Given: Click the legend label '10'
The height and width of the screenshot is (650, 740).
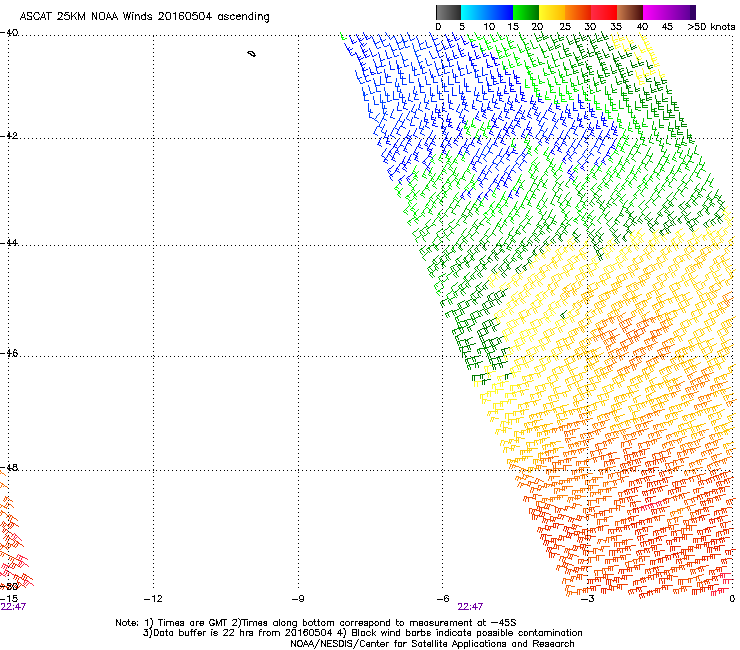Looking at the screenshot, I should [x=489, y=27].
